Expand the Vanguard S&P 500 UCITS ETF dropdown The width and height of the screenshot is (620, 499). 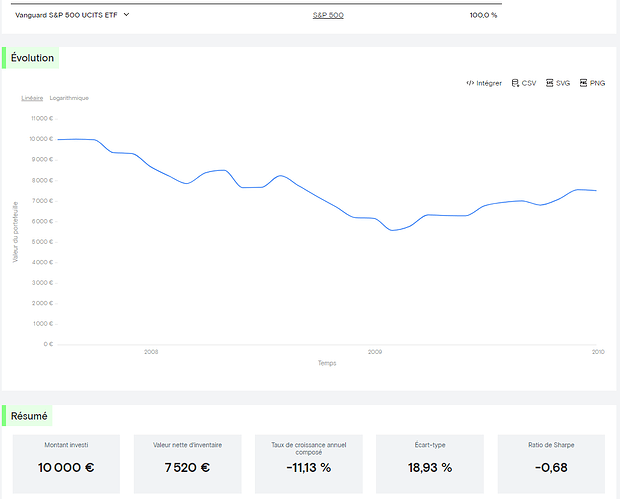coord(126,15)
